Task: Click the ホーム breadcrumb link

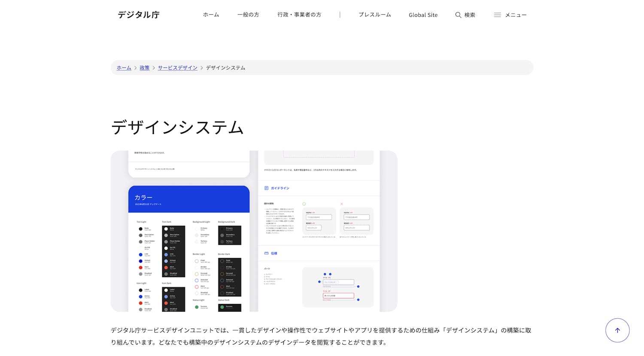Action: pyautogui.click(x=124, y=68)
